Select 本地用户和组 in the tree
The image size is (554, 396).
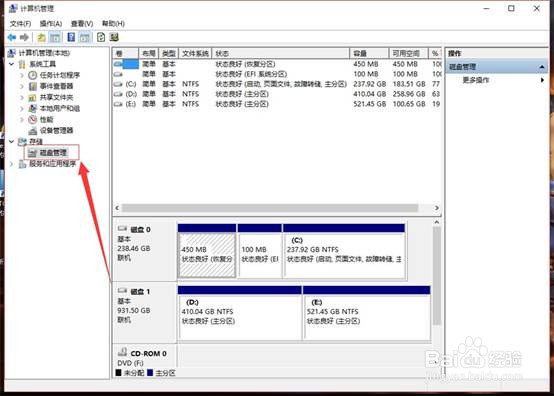click(x=59, y=108)
